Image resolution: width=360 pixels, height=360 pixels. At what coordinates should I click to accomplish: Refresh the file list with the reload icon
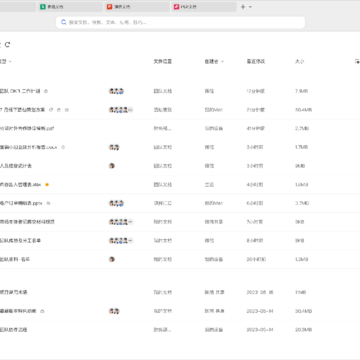[x=8, y=45]
